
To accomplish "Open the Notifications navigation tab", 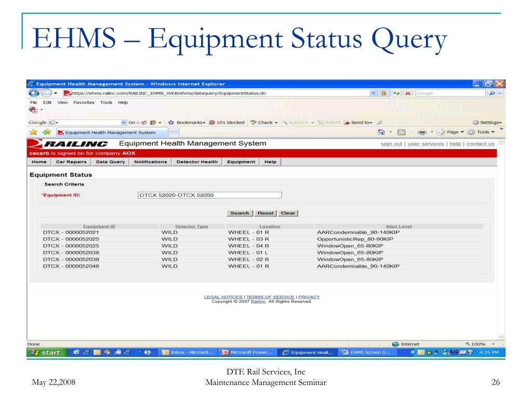I will click(151, 162).
